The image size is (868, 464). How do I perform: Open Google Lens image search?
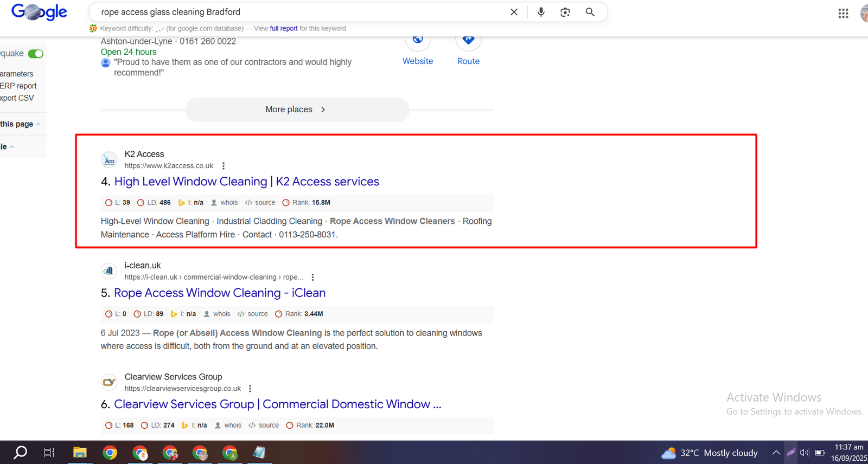click(x=565, y=12)
